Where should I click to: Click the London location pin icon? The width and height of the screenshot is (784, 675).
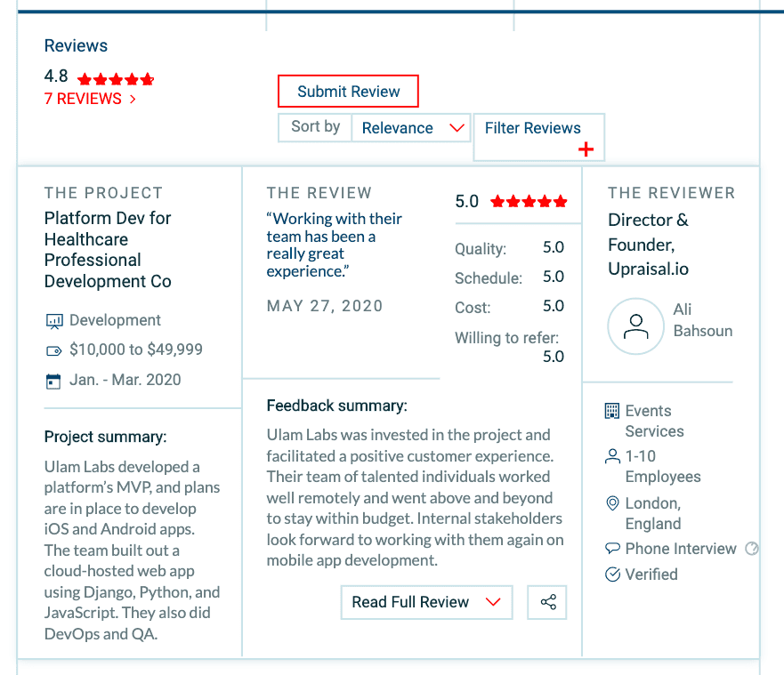tap(612, 503)
